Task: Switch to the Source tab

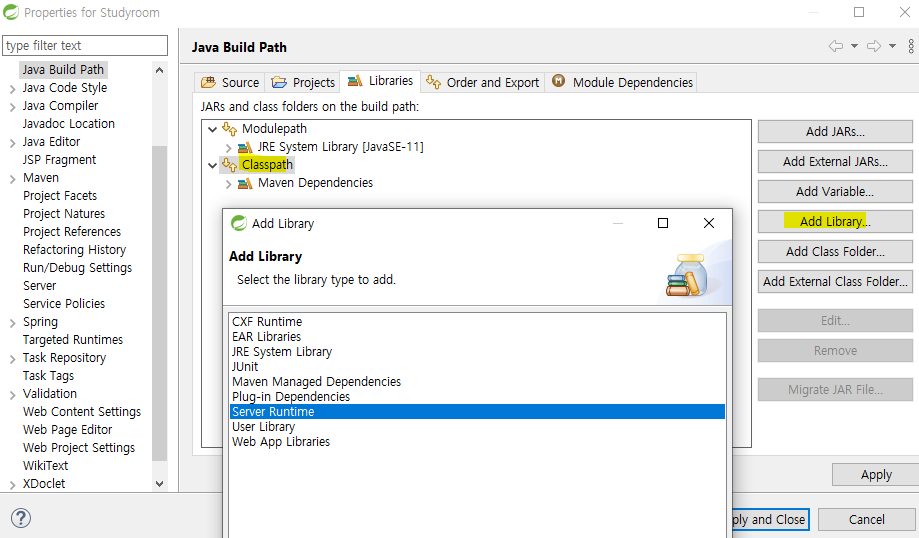Action: pos(230,83)
